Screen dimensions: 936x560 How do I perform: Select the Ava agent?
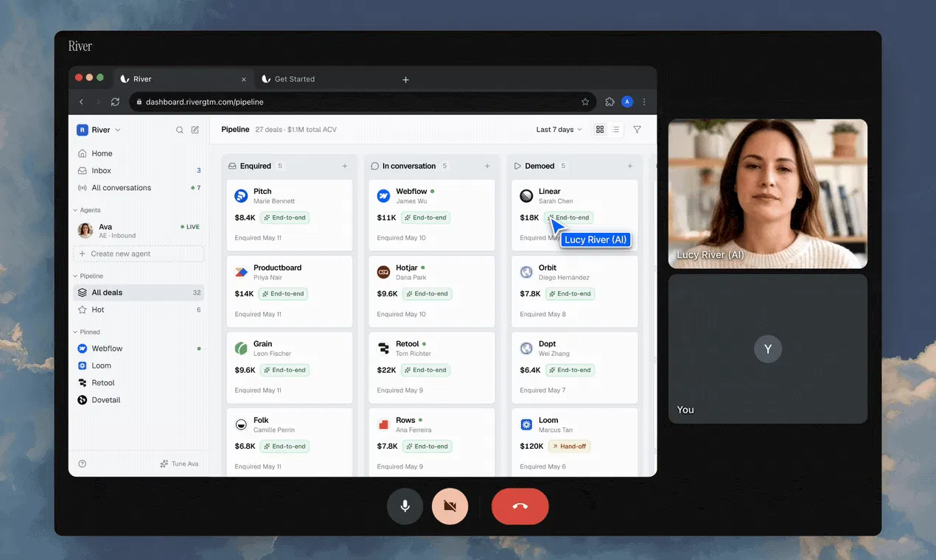[x=139, y=231]
